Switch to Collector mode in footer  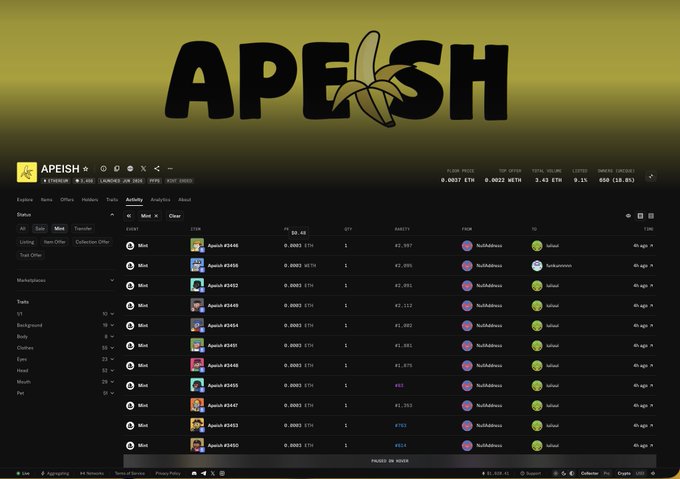point(589,473)
